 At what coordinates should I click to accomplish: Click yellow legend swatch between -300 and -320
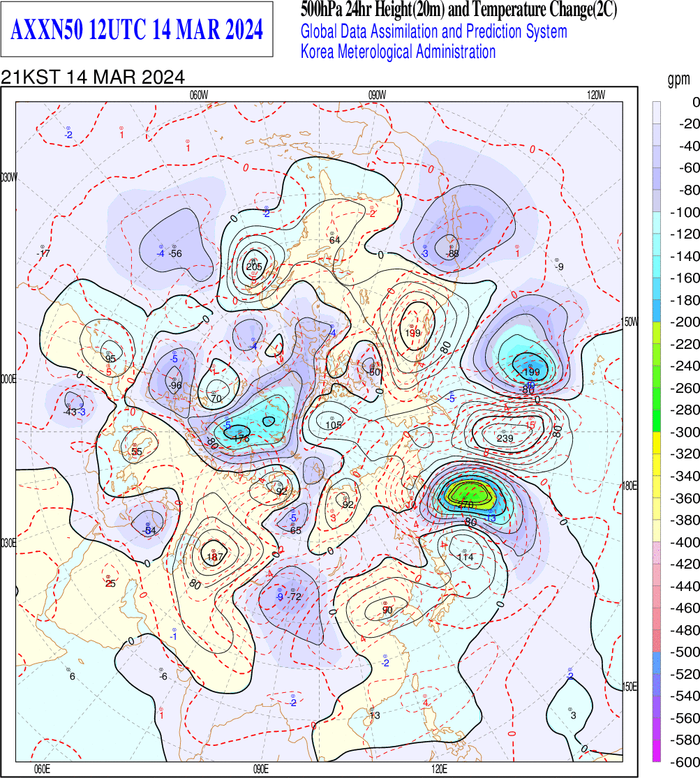click(656, 442)
